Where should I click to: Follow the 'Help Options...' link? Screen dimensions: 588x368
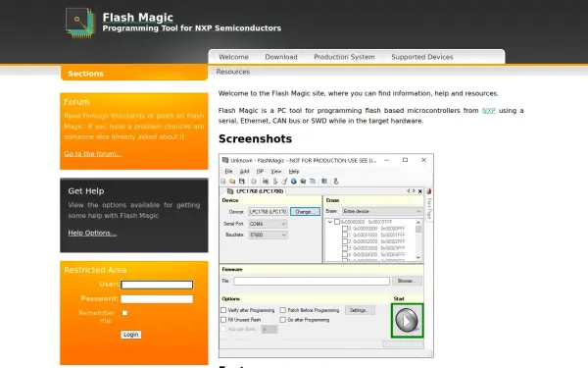tap(92, 233)
